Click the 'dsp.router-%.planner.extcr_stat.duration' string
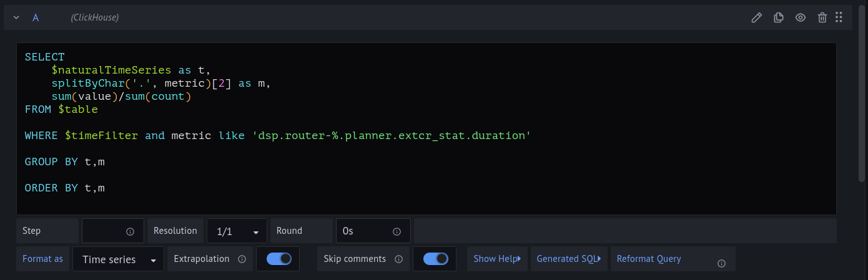 pyautogui.click(x=392, y=135)
